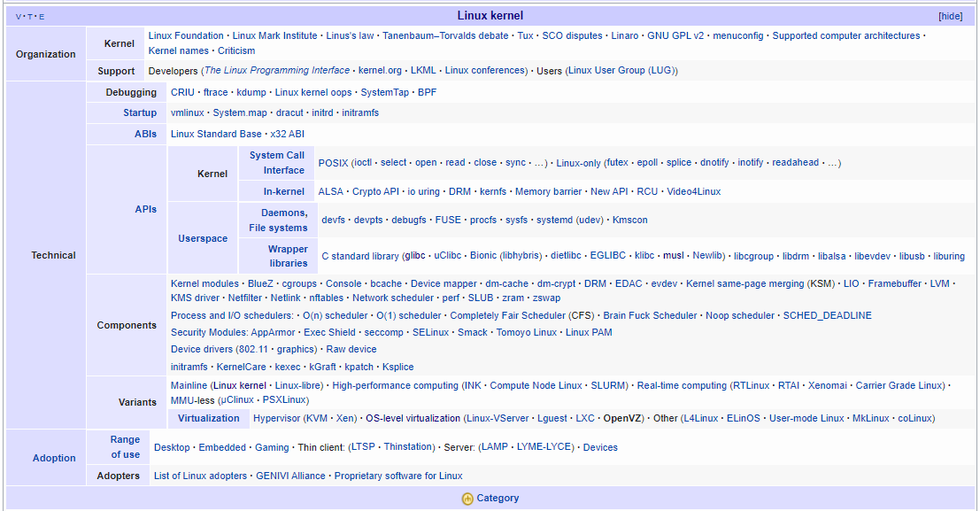Open the LKML link
This screenshot has height=511, width=980.
[423, 70]
